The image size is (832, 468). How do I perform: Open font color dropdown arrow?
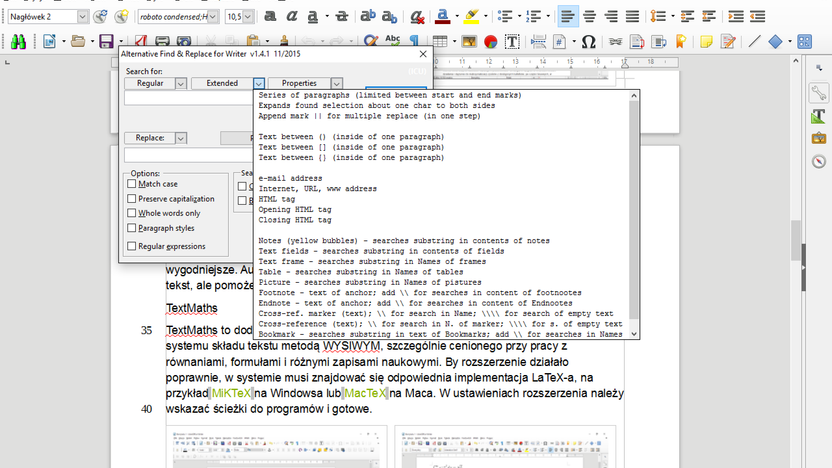point(457,16)
